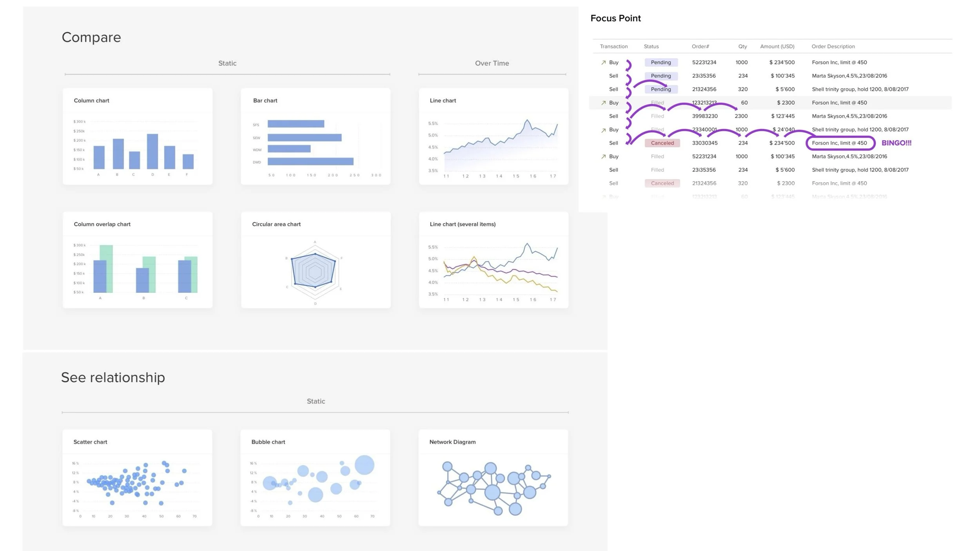Click the arrow icon on first Pending Buy row
The image size is (980, 551).
603,63
